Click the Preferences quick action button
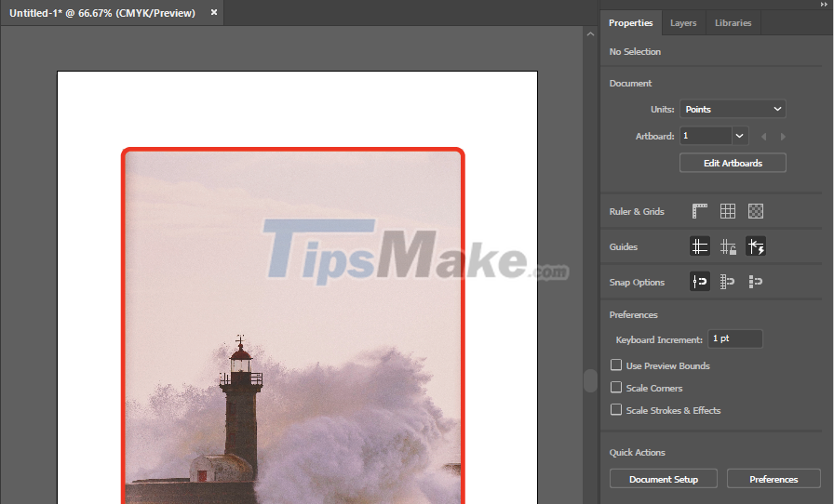The width and height of the screenshot is (834, 504). click(773, 479)
